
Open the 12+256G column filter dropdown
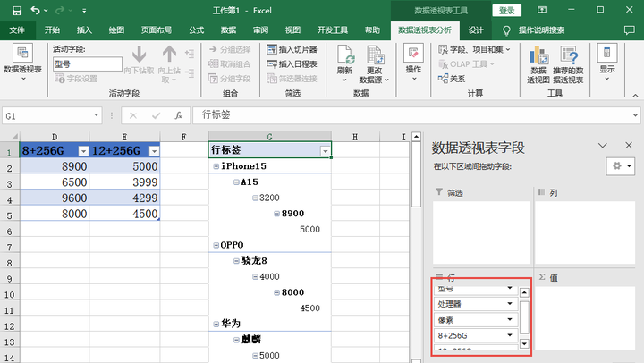[154, 151]
